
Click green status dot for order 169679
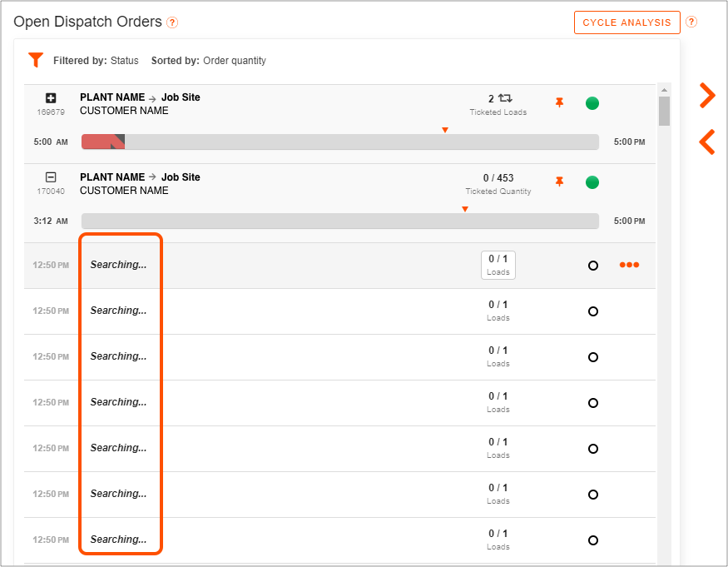coord(592,103)
